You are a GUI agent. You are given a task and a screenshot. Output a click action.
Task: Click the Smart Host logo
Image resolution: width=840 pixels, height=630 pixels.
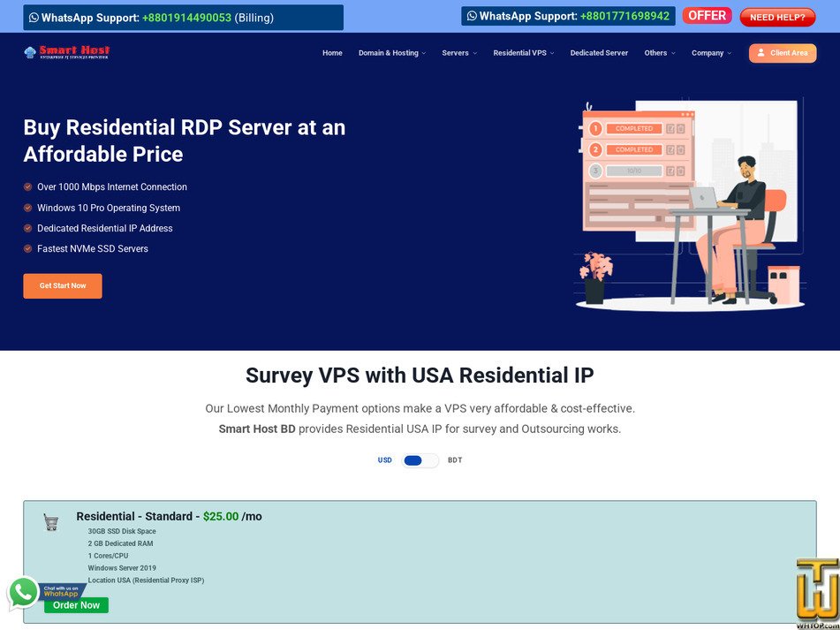click(67, 52)
